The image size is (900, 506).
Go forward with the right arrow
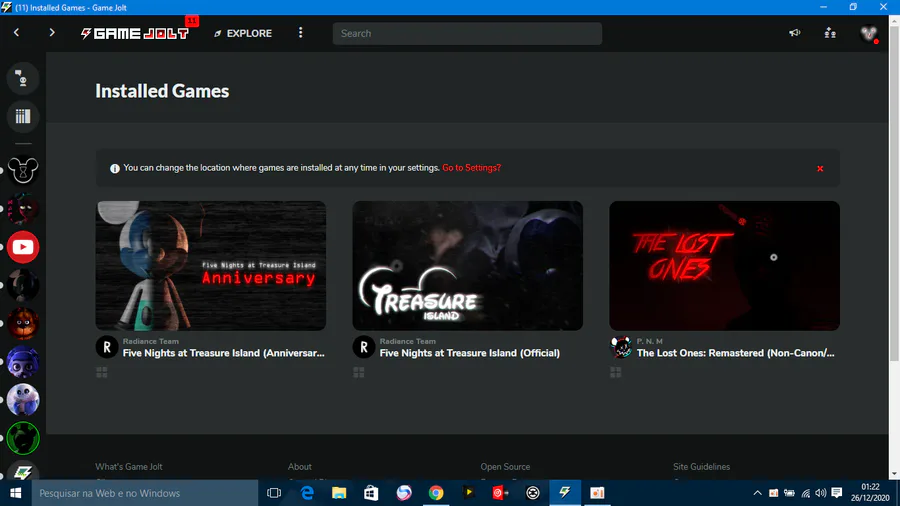pyautogui.click(x=52, y=33)
